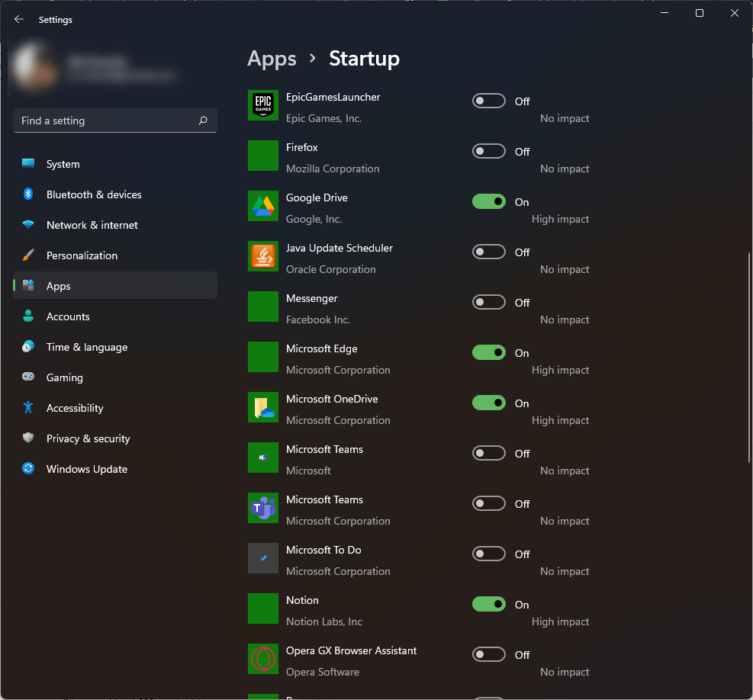
Task: Maximize the Settings window
Action: 700,13
